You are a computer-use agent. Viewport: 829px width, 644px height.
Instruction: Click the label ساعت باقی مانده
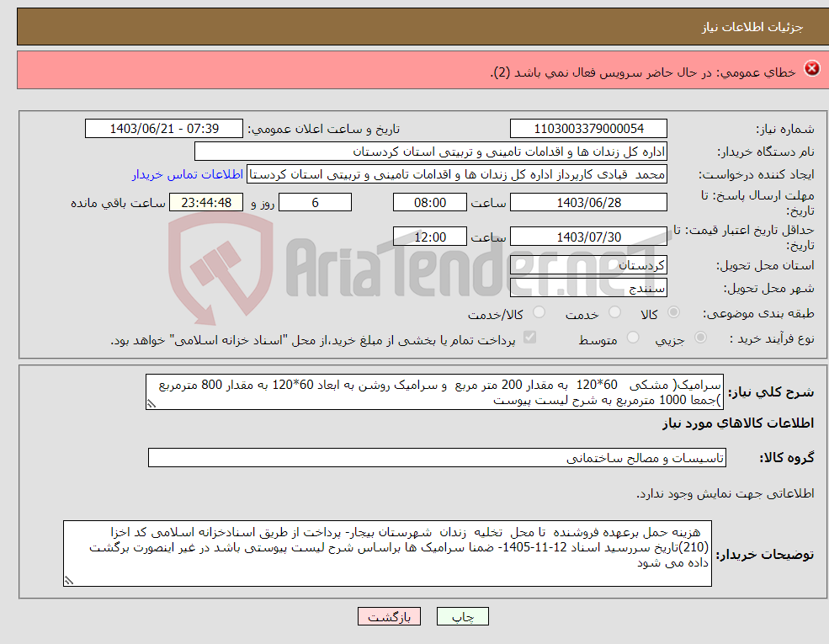pyautogui.click(x=119, y=203)
